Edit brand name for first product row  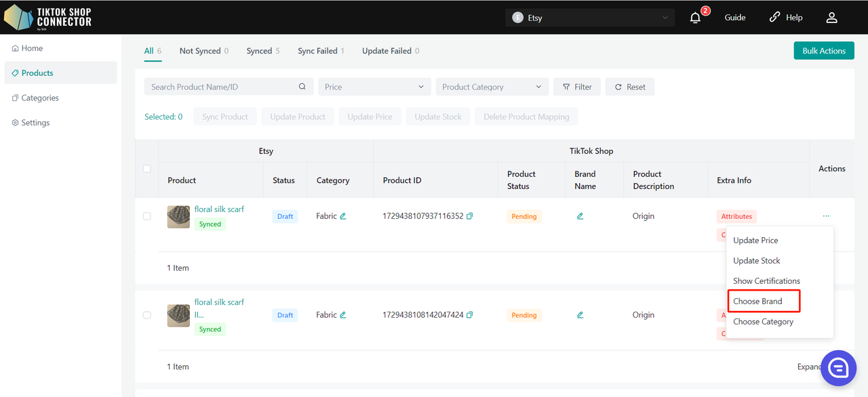[580, 216]
